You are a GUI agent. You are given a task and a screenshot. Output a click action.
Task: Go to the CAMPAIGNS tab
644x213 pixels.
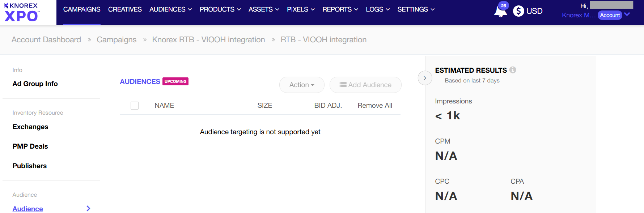coord(82,9)
